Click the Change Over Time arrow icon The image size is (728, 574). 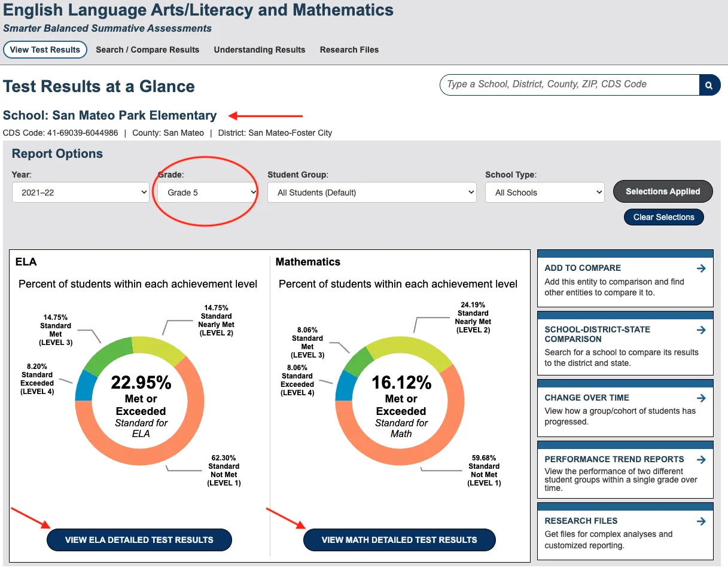pos(701,398)
